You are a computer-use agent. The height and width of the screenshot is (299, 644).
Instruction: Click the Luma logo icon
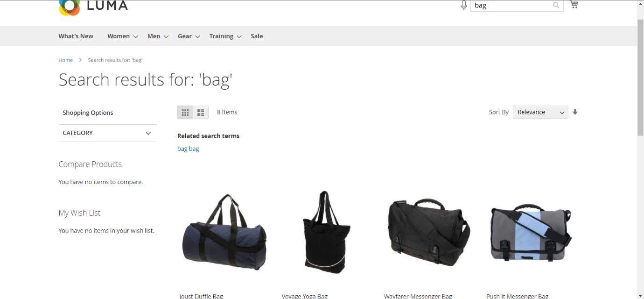69,7
